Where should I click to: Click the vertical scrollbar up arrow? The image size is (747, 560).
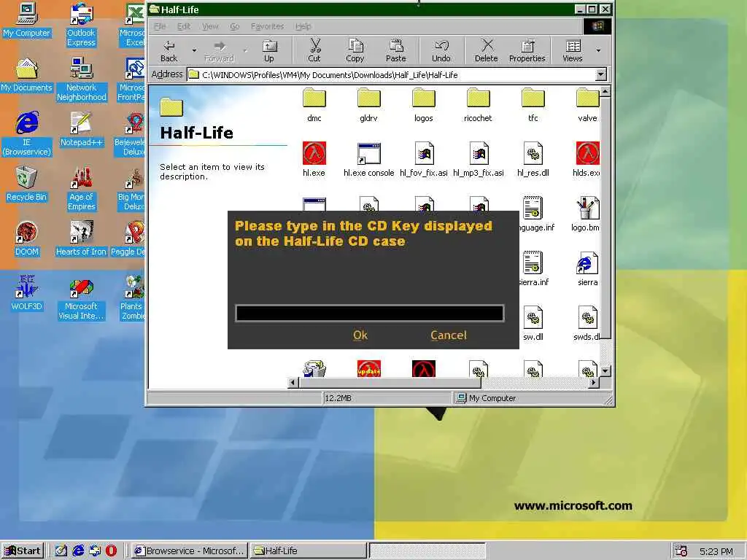click(x=605, y=91)
